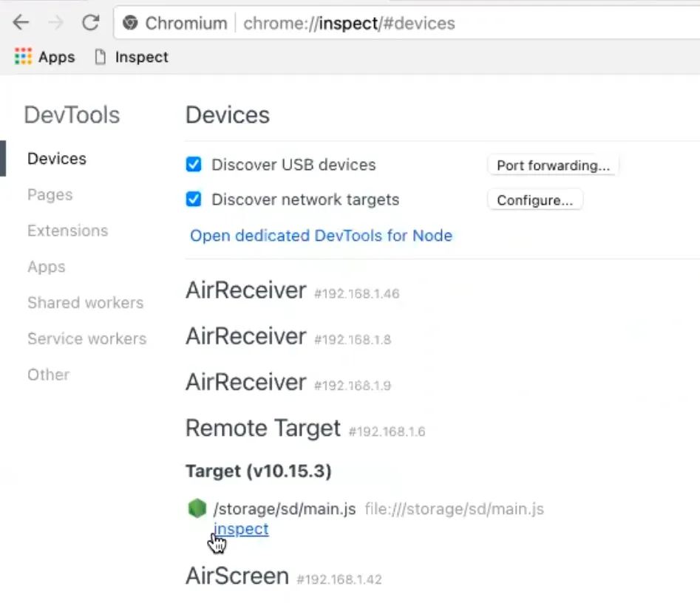This screenshot has width=700, height=611.
Task: Toggle Discover network targets checkbox
Action: (194, 199)
